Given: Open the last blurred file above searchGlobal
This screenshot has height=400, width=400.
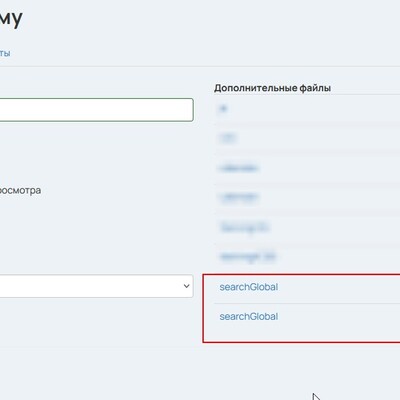Looking at the screenshot, I should point(248,256).
